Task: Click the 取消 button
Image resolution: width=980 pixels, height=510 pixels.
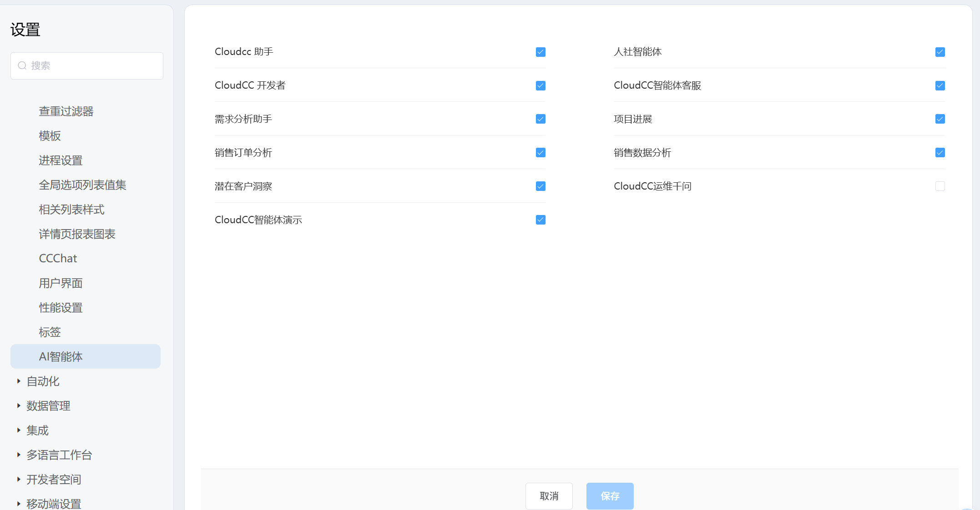Action: (x=549, y=496)
